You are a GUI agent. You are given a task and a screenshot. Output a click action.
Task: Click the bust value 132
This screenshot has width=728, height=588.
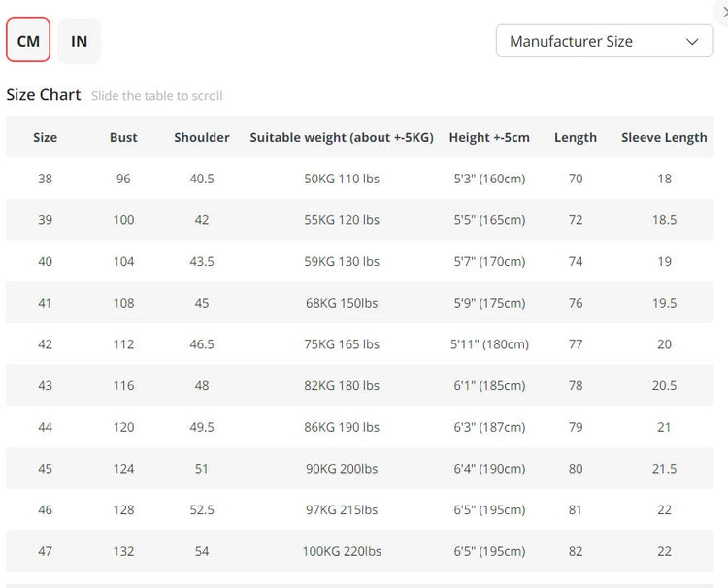click(123, 551)
